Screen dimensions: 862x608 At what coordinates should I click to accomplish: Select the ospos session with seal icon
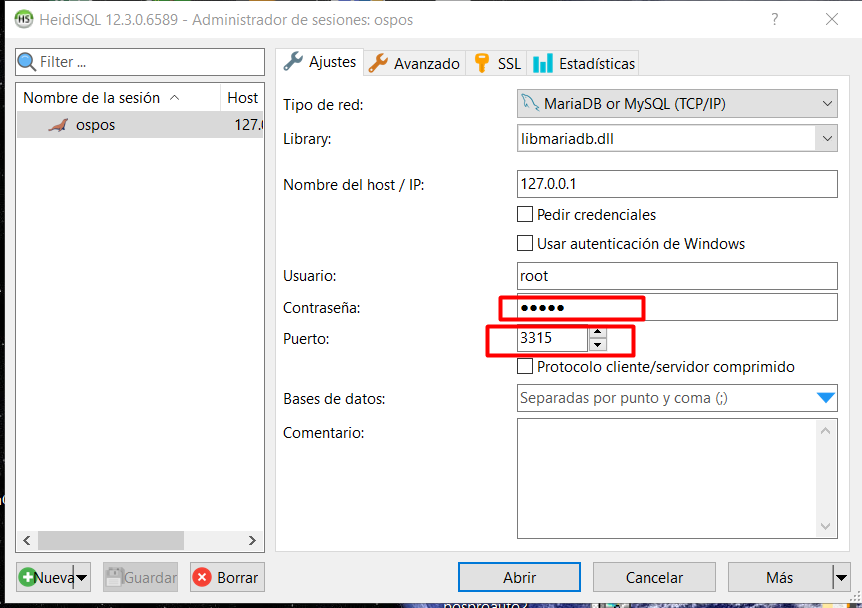click(95, 125)
